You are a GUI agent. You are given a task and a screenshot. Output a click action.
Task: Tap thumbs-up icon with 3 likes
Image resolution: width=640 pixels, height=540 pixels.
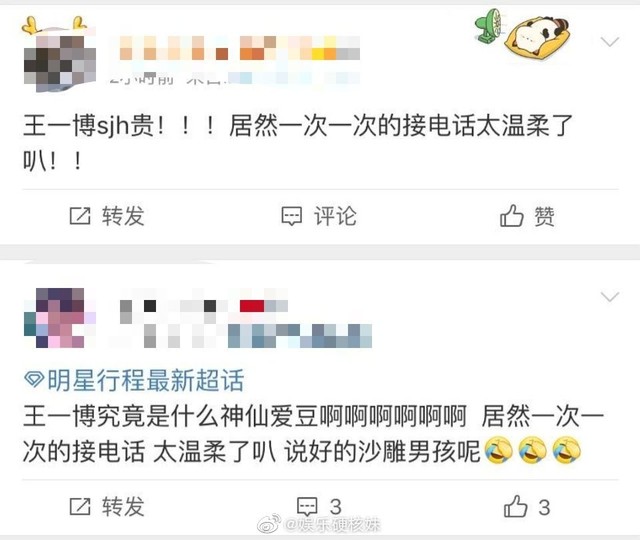pos(516,506)
